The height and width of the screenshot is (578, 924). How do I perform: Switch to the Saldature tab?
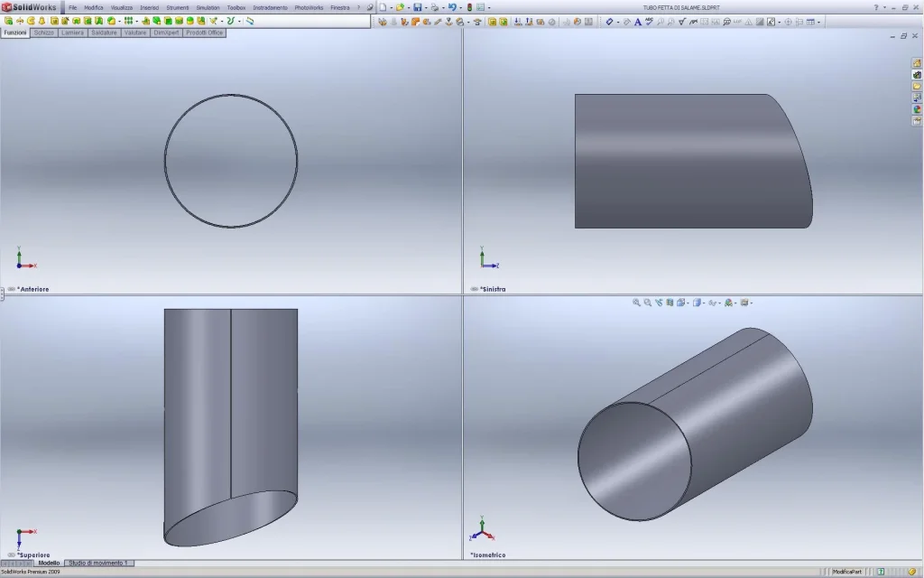point(104,33)
